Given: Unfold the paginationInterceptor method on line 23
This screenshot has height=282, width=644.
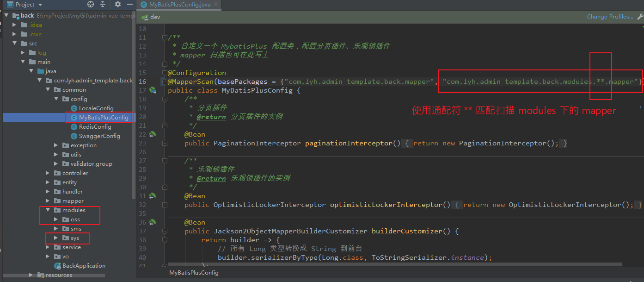Looking at the screenshot, I should point(165,143).
